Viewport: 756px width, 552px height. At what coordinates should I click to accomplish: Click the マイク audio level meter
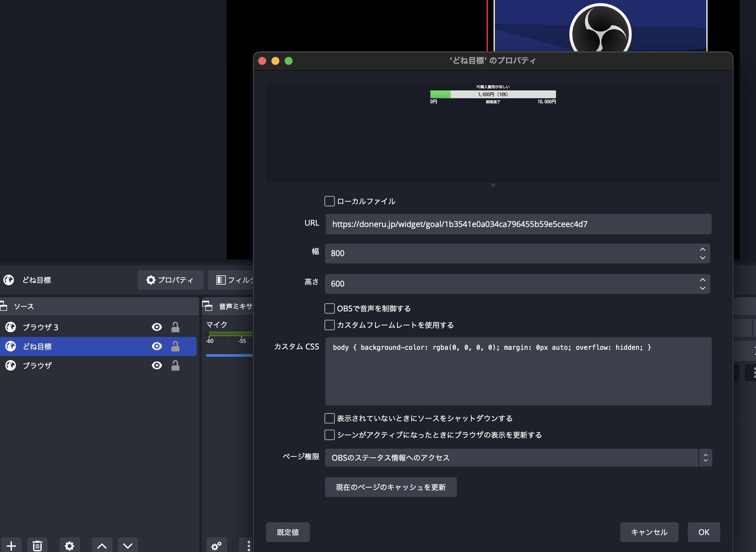point(231,334)
